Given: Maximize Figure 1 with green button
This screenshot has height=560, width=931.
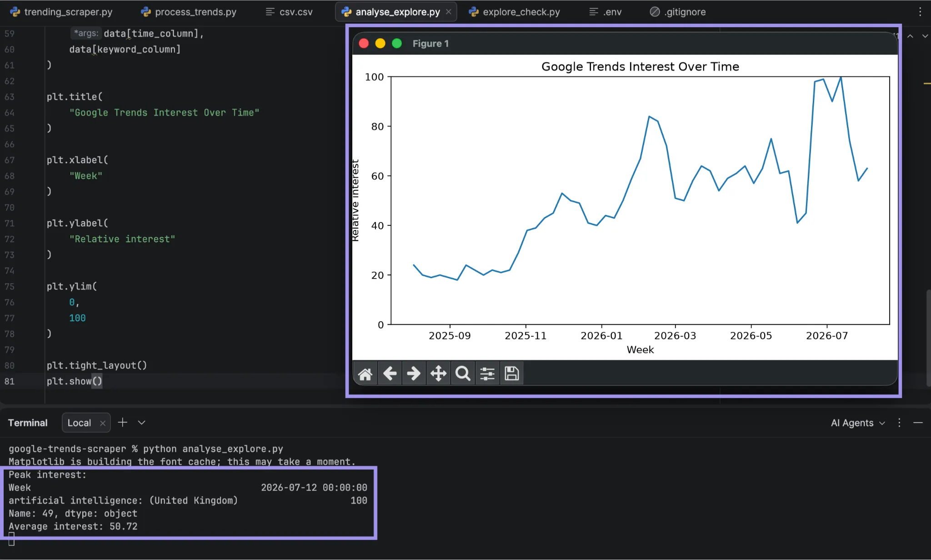Looking at the screenshot, I should pyautogui.click(x=397, y=43).
